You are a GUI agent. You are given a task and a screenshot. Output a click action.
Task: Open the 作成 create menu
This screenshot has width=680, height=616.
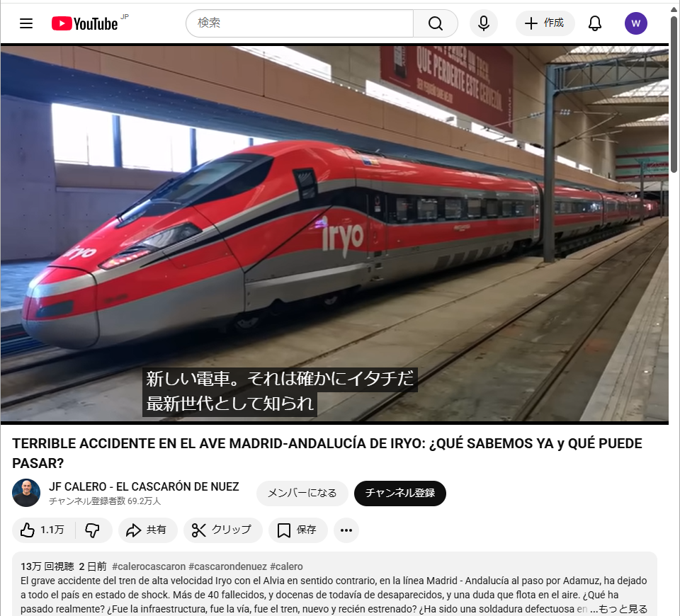(545, 23)
